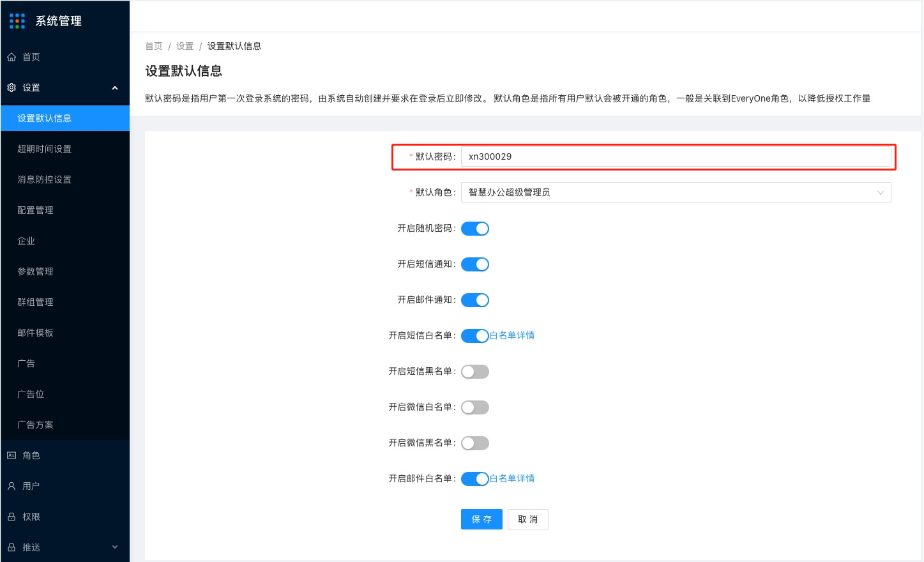This screenshot has width=924, height=562.
Task: Disable 开启短信白名单 switch
Action: click(475, 336)
